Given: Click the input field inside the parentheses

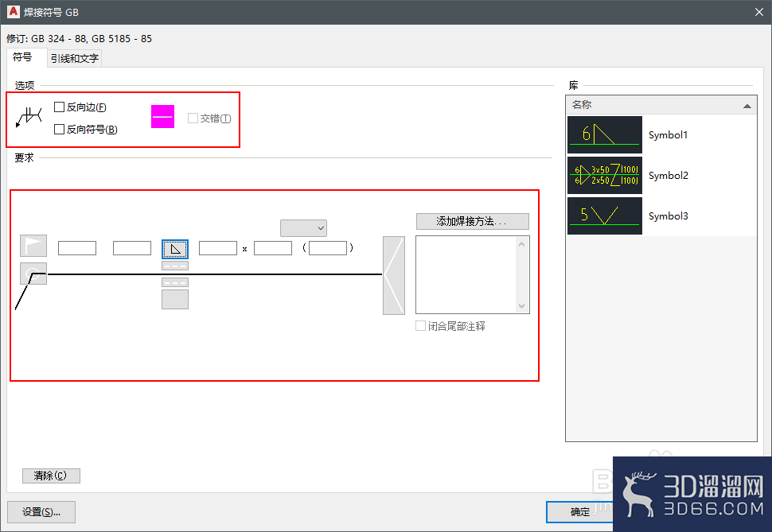Looking at the screenshot, I should point(328,248).
